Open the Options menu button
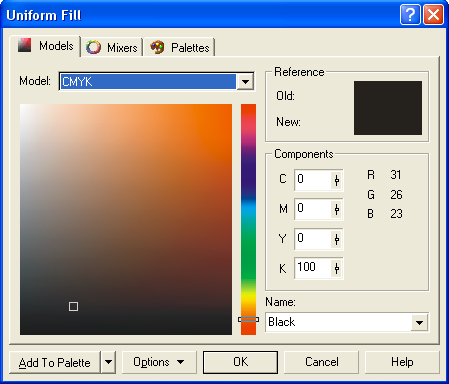The width and height of the screenshot is (449, 384). 159,362
